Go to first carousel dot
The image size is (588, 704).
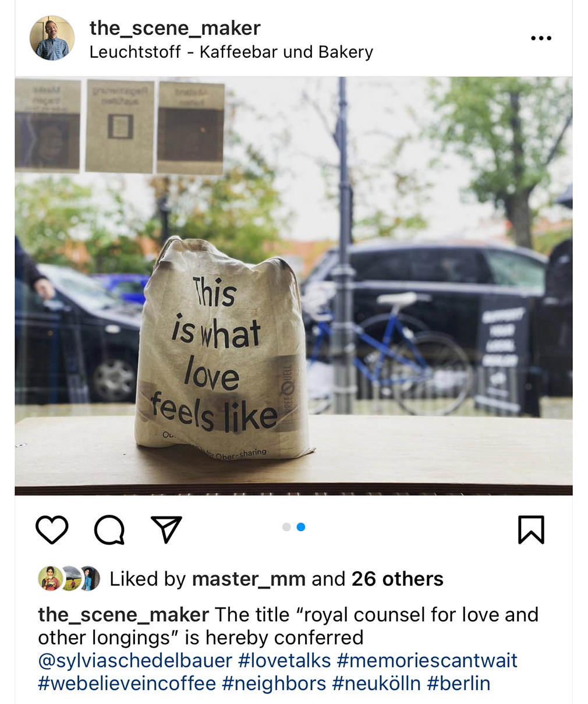coord(286,527)
